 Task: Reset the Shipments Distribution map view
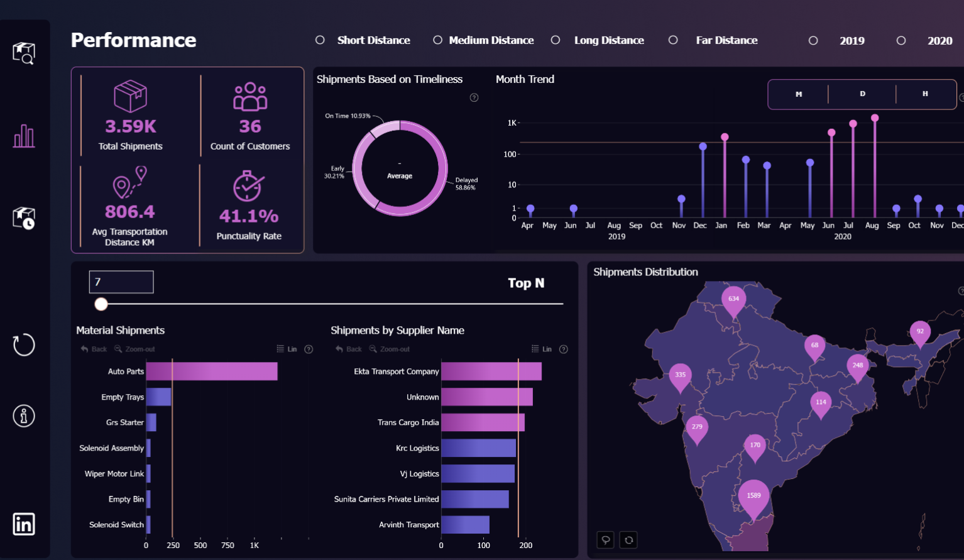(x=628, y=540)
